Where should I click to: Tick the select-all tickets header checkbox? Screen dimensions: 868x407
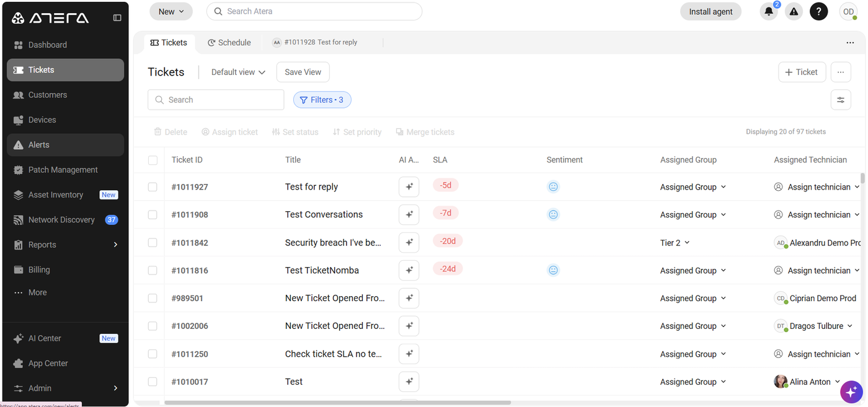point(153,160)
